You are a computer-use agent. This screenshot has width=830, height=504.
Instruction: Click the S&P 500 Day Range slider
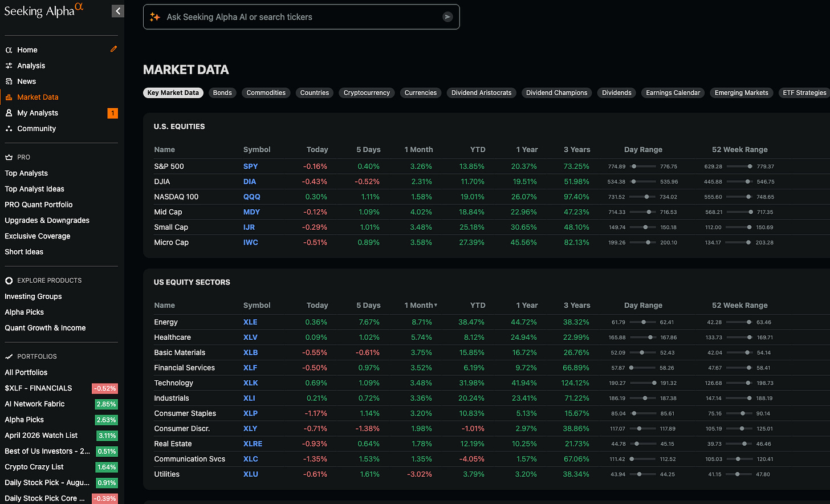point(643,166)
